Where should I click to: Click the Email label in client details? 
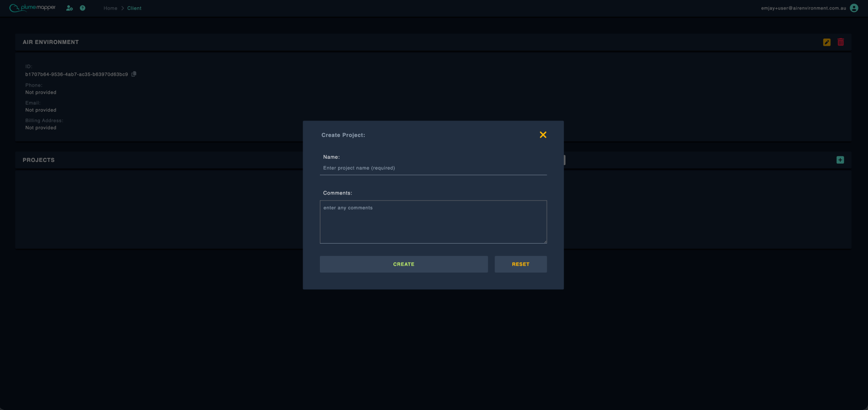(x=33, y=103)
